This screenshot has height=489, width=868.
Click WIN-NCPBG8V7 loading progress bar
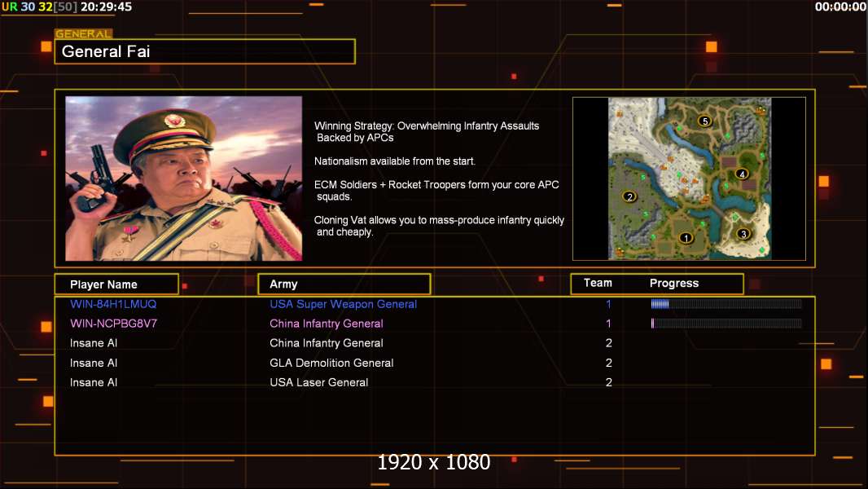coord(726,324)
